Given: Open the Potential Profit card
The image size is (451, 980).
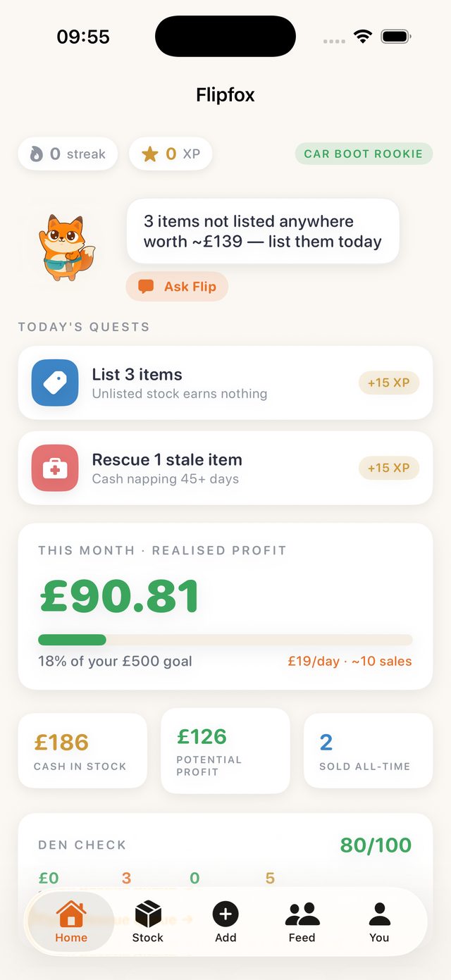Looking at the screenshot, I should (225, 751).
